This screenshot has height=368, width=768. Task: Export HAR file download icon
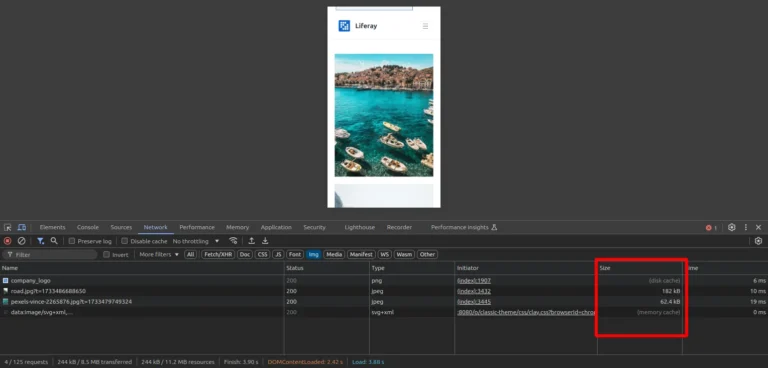pyautogui.click(x=265, y=241)
